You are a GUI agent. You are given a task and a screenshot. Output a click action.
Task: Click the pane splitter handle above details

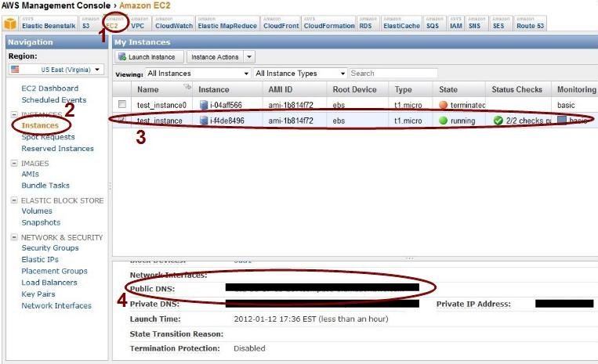(x=410, y=258)
